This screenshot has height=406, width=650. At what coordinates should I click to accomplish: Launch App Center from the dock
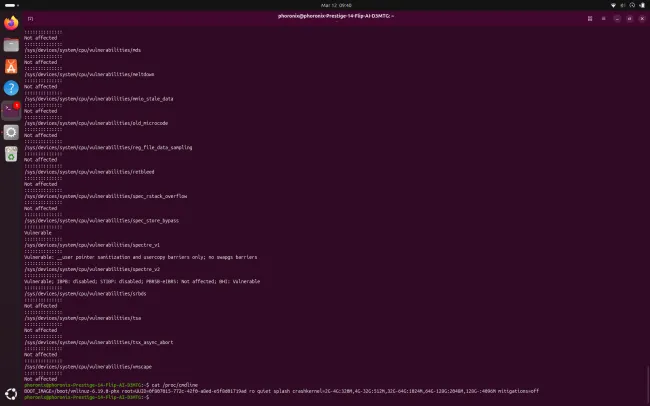[11, 66]
